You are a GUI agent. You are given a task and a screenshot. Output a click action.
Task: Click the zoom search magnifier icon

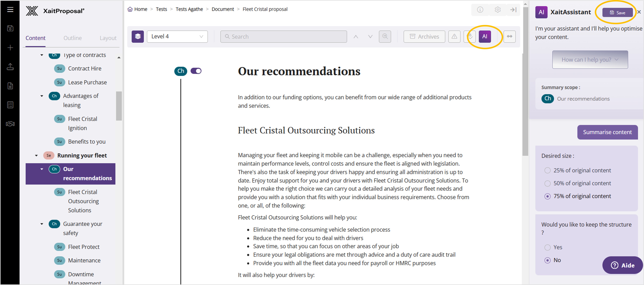(x=385, y=37)
